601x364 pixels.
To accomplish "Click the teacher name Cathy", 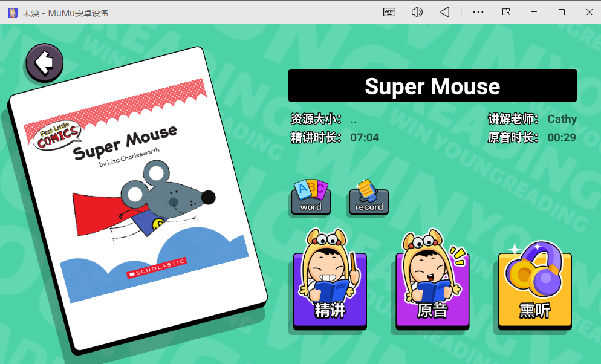I will (562, 119).
